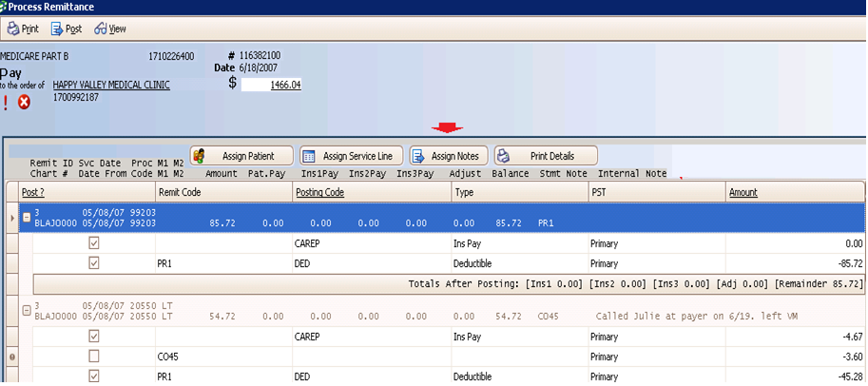The height and width of the screenshot is (386, 868).
Task: Click the Assign Service Line button
Action: 351,156
